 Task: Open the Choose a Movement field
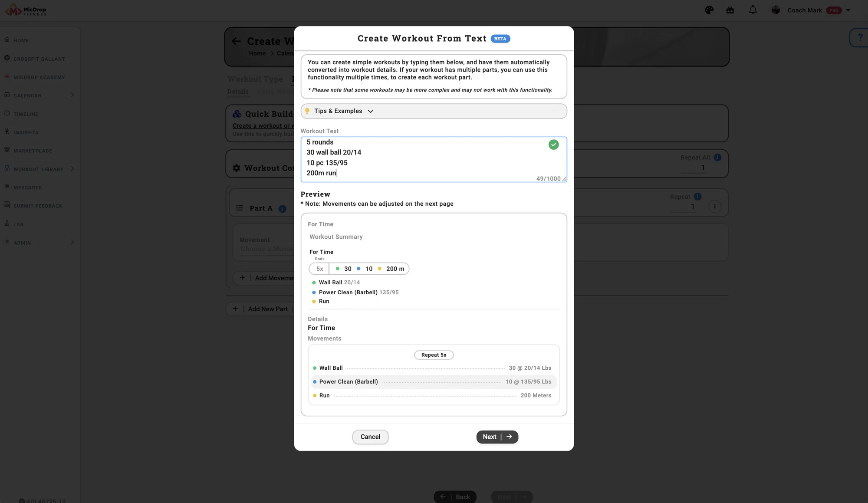pos(267,249)
